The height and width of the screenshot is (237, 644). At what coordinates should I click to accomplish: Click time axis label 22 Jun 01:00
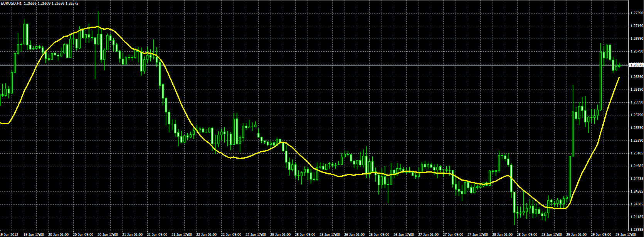[206, 234]
